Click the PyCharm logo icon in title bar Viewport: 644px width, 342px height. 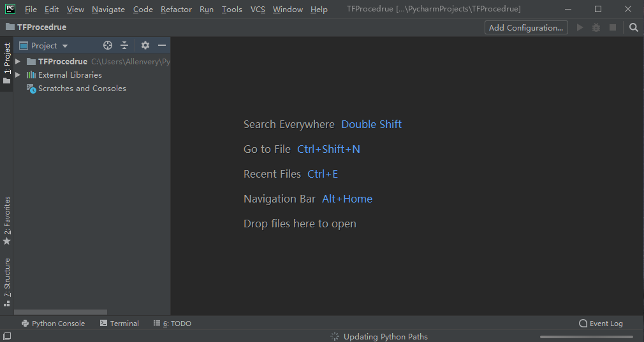click(x=10, y=9)
